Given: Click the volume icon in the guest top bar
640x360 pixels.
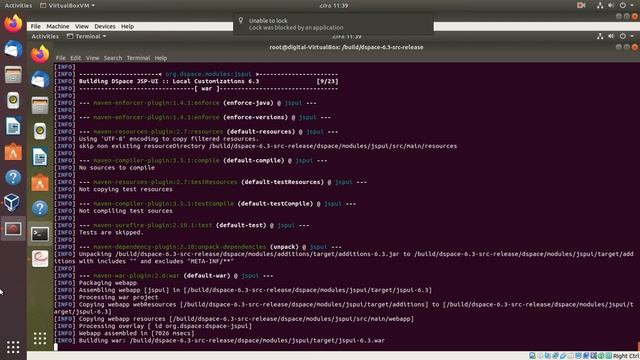Looking at the screenshot, I should point(611,36).
